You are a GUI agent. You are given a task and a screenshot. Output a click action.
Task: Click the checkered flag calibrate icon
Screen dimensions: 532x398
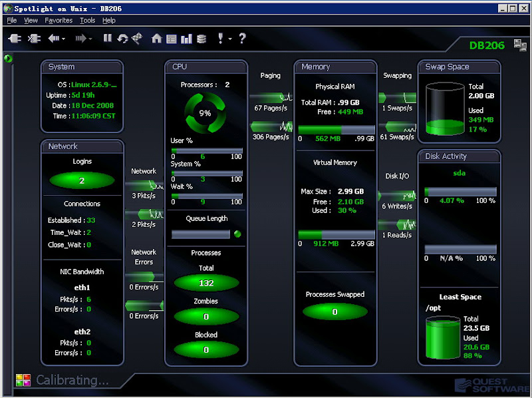pyautogui.click(x=137, y=39)
